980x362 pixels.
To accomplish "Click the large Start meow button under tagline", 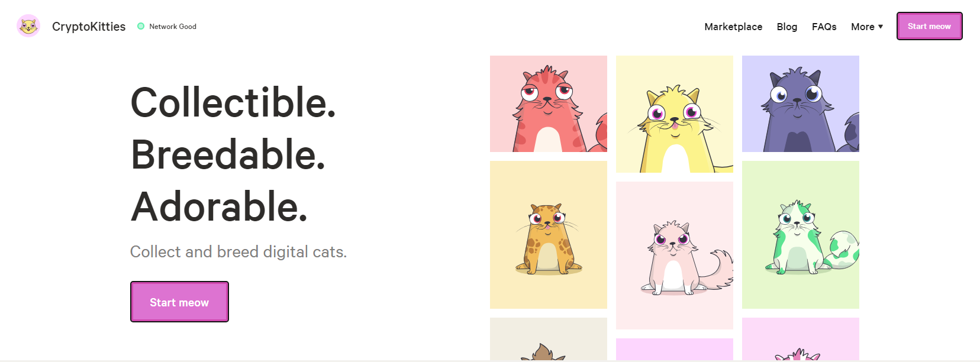I will tap(179, 302).
